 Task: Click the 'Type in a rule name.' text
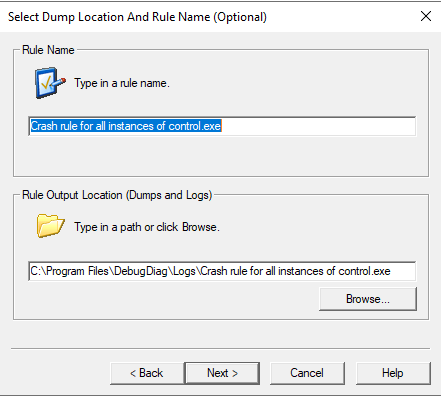122,83
